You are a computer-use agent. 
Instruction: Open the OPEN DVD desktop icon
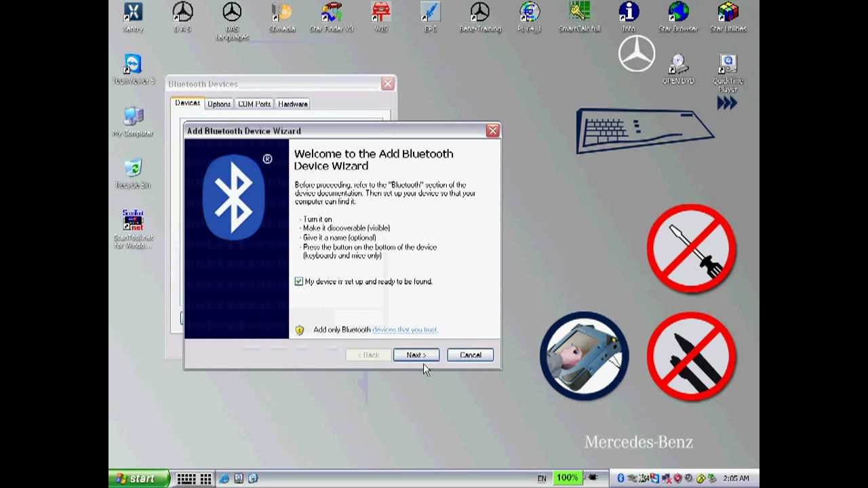click(x=678, y=69)
